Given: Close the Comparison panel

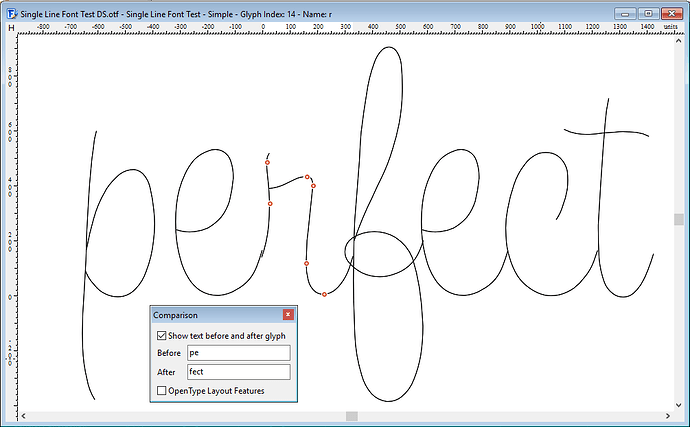Looking at the screenshot, I should point(289,315).
